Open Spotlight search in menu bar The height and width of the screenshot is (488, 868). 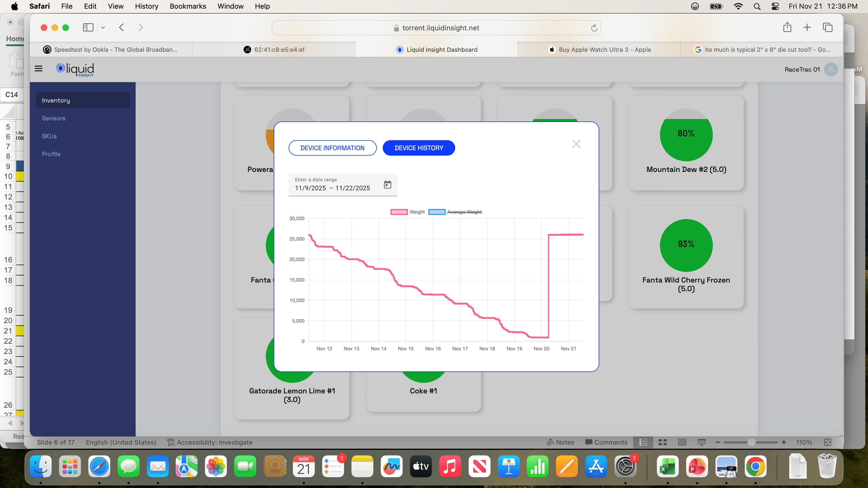[x=757, y=7]
